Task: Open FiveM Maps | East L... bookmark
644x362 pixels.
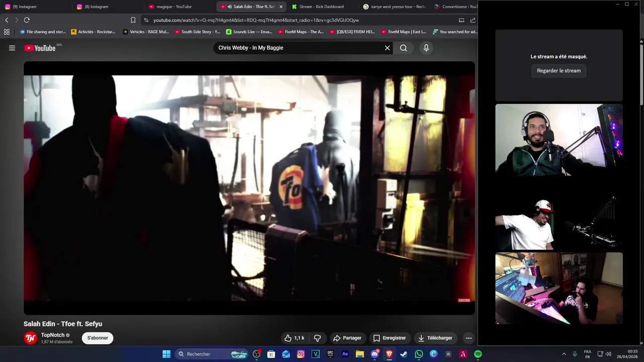Action: [404, 32]
